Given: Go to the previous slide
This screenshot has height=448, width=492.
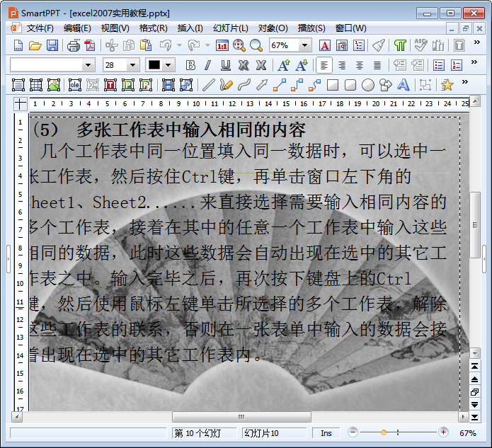Looking at the screenshot, I should (x=475, y=379).
